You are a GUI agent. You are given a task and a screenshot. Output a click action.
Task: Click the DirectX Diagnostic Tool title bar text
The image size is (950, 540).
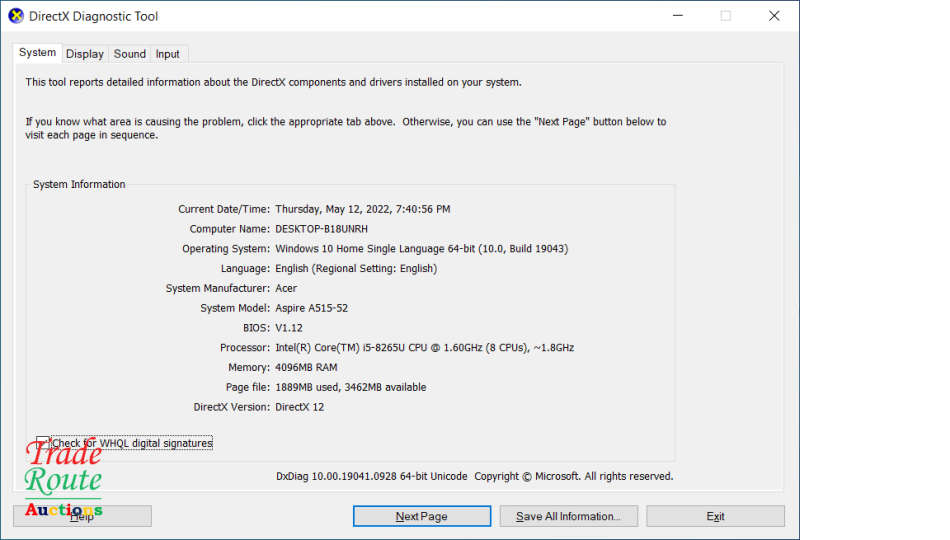pyautogui.click(x=94, y=16)
